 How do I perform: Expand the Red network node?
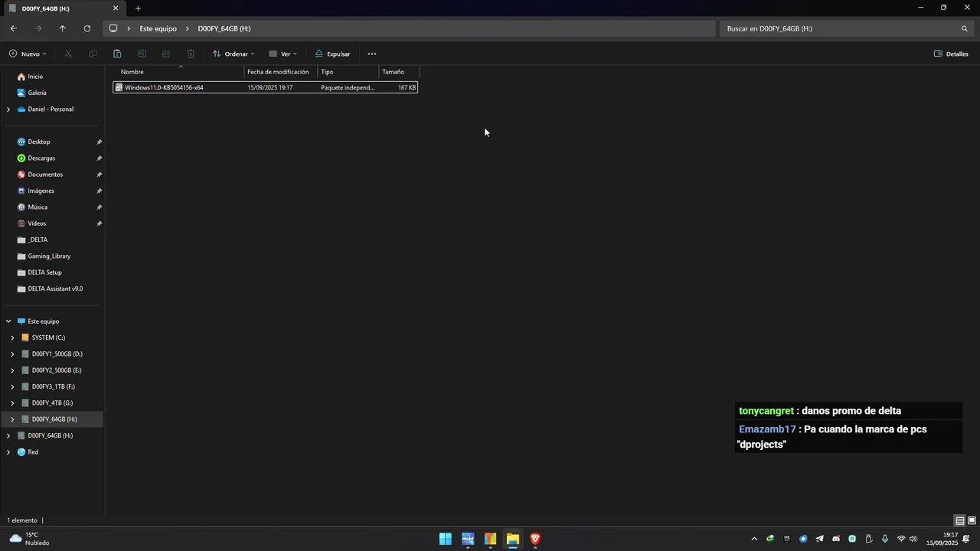8,452
